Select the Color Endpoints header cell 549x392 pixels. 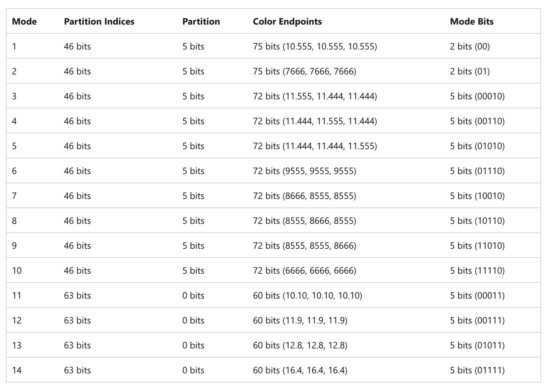[x=287, y=21]
